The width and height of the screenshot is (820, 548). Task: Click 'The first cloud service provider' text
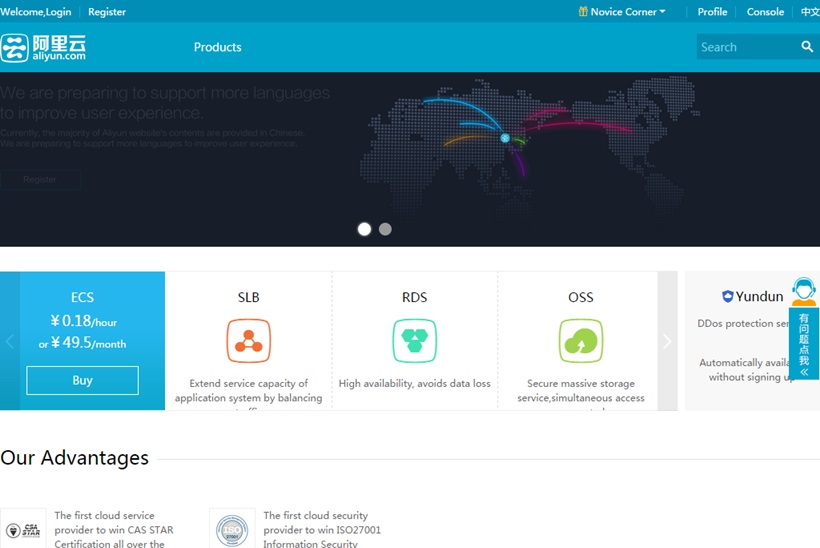(x=114, y=530)
